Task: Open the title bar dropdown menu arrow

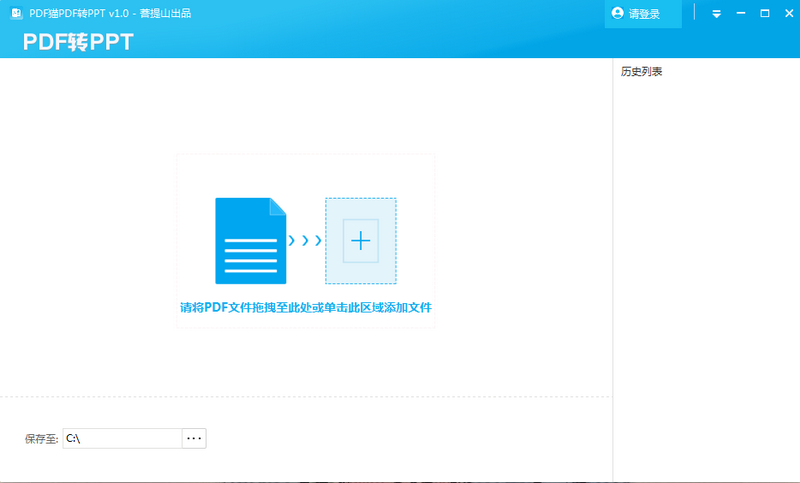Action: 716,14
